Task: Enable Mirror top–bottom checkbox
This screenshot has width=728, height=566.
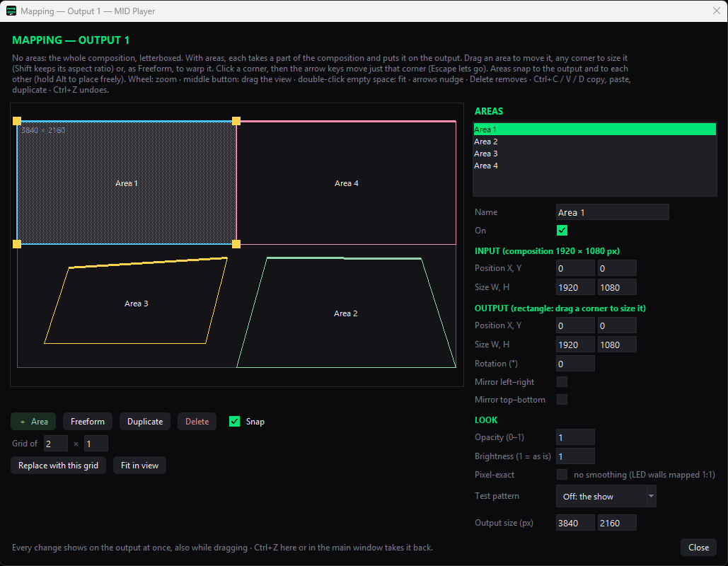Action: (x=562, y=399)
